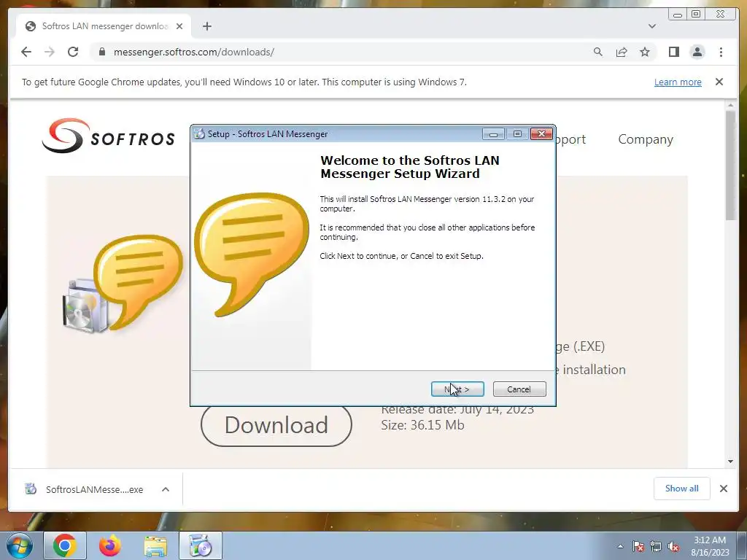Click the address bar showing messenger.softros.com/downloads/
Viewport: 747px width, 560px height.
(x=343, y=52)
